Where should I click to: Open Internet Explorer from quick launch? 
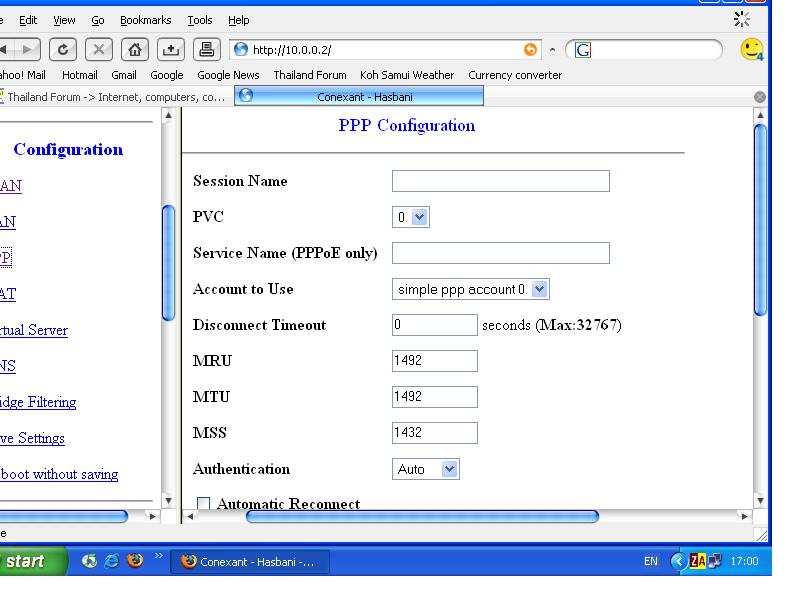point(112,561)
